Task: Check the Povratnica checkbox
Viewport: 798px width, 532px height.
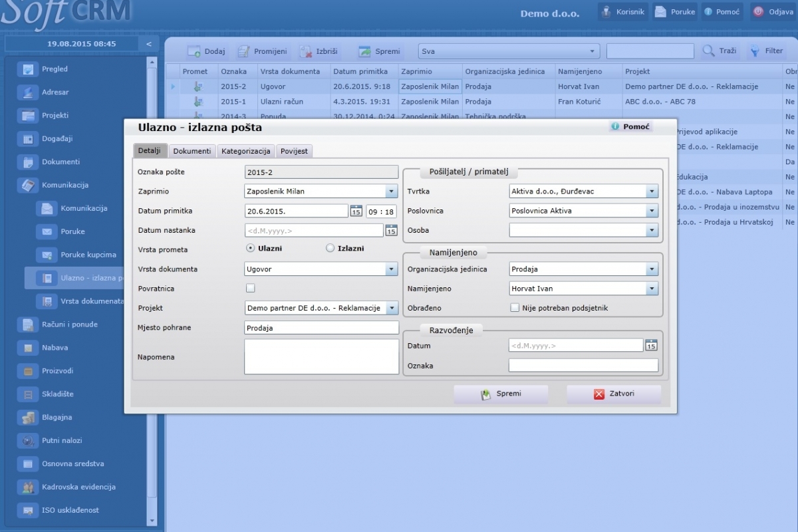Action: 250,289
